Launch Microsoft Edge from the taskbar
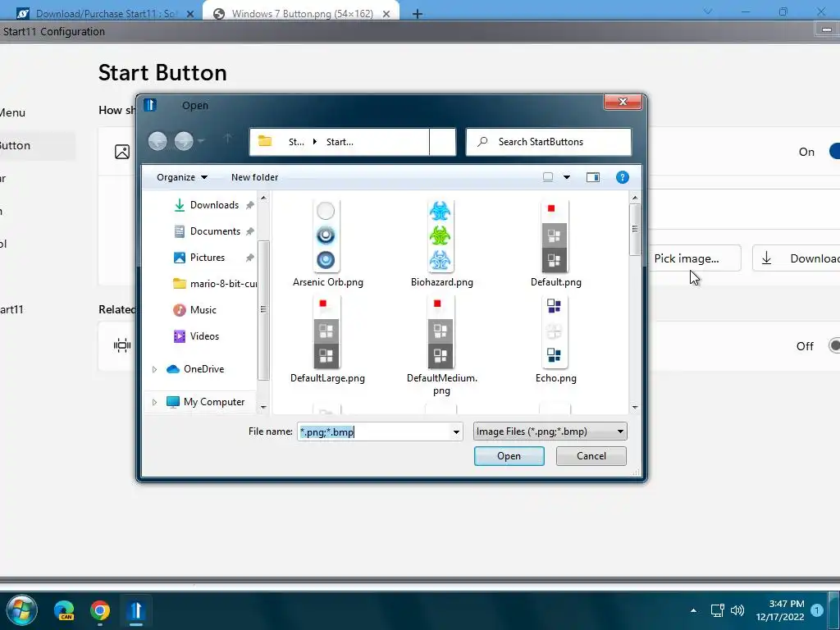Viewport: 840px width, 630px height. click(x=64, y=610)
